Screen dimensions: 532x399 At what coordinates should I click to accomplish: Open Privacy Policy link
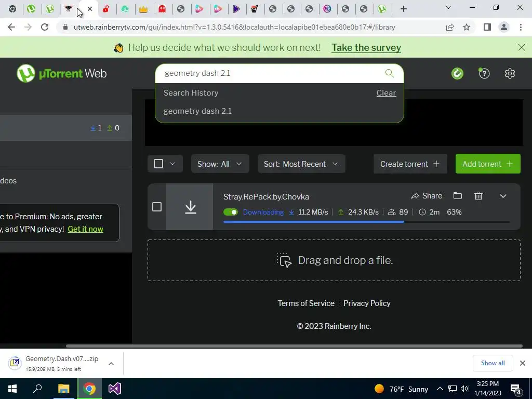(x=367, y=303)
